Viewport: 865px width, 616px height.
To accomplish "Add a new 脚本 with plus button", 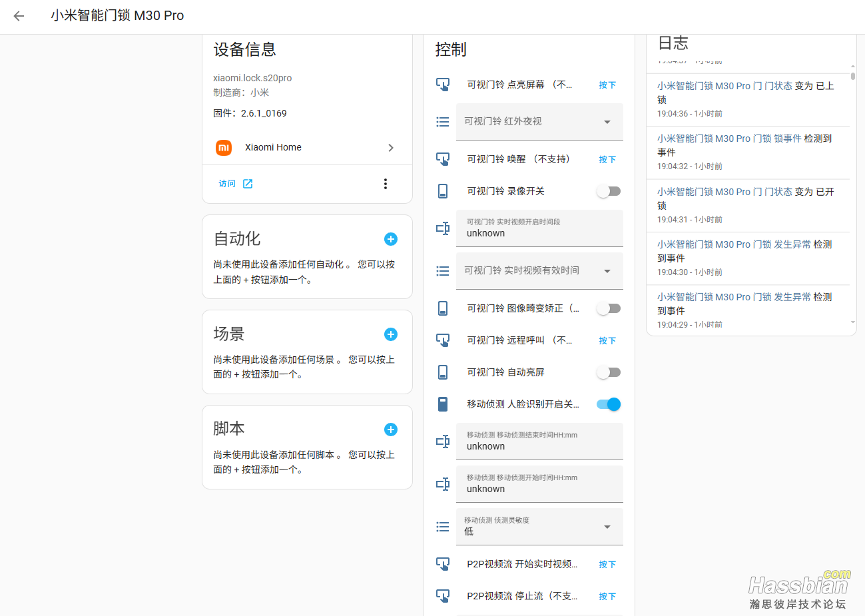I will click(391, 430).
